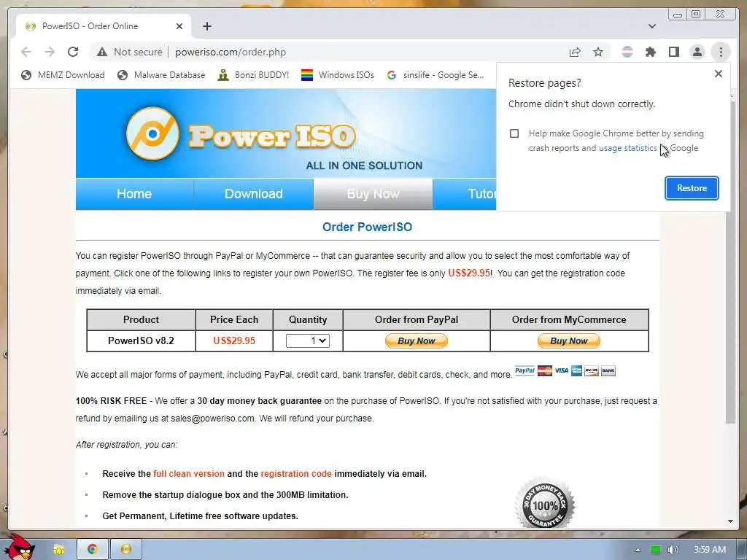Select the PowerISO - Order Online tab
Screen dimensions: 747x560
tap(104, 26)
